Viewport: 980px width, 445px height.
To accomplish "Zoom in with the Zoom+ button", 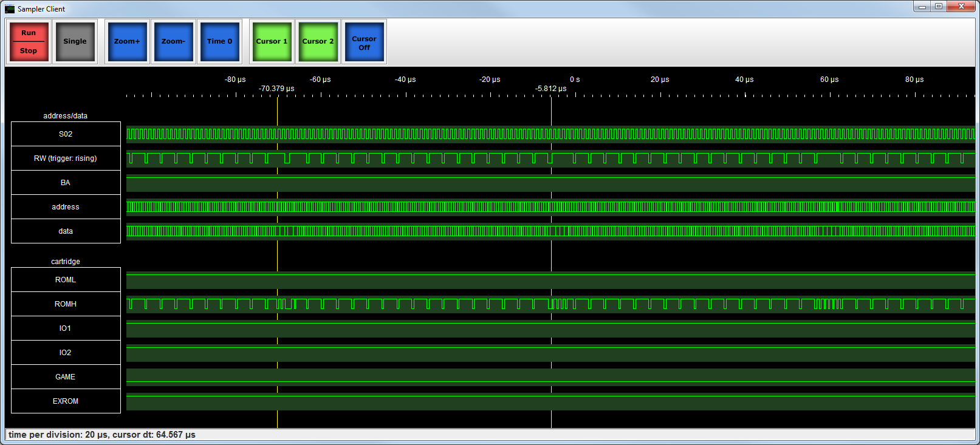I will 127,41.
